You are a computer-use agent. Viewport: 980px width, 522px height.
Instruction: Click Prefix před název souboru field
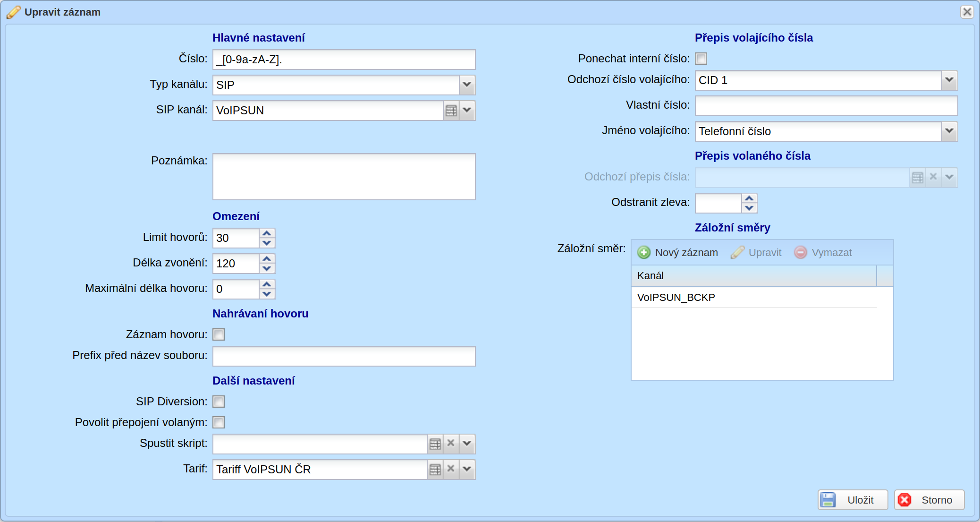tap(344, 356)
